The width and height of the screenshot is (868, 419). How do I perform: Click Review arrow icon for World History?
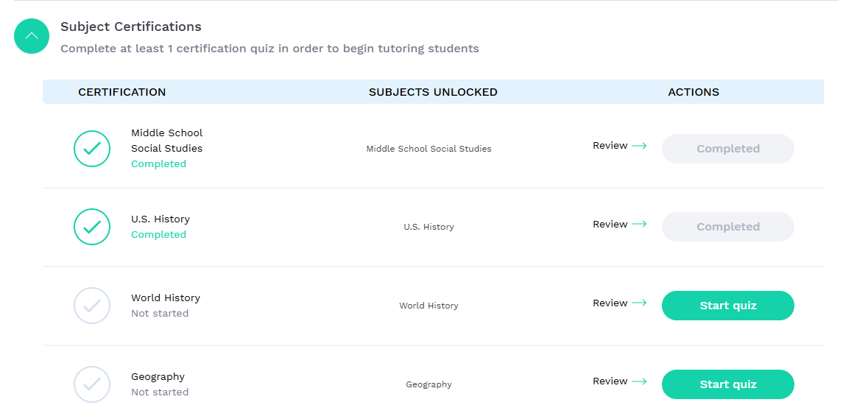[639, 303]
